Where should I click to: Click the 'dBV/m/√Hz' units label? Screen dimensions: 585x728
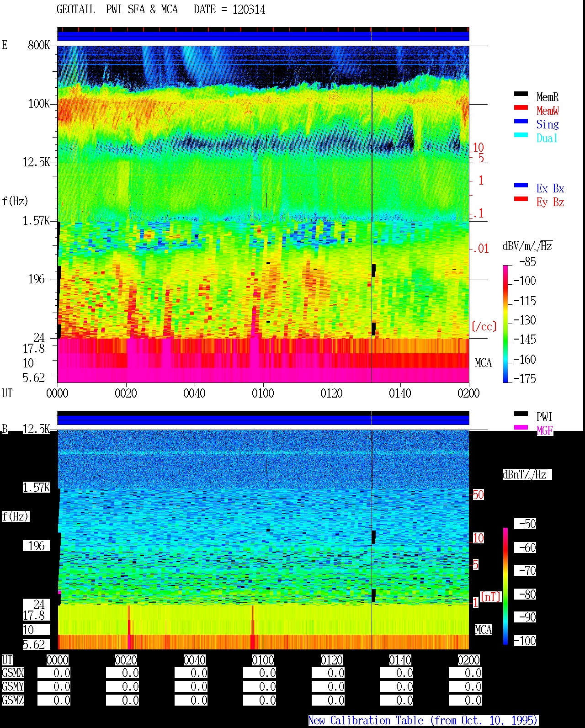click(x=527, y=246)
